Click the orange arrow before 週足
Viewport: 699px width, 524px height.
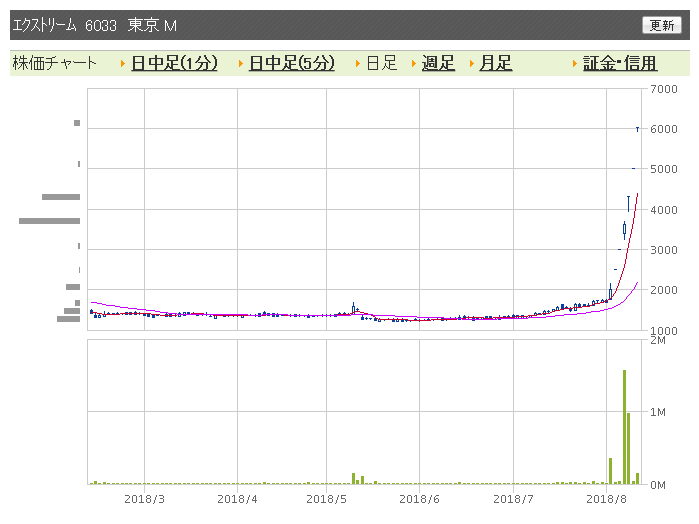coord(414,63)
